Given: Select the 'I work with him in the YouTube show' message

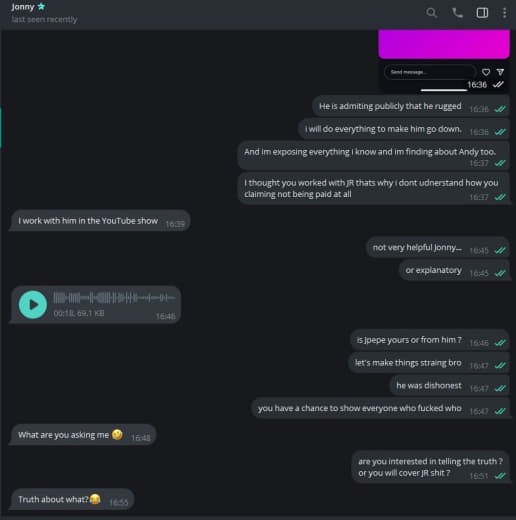Looking at the screenshot, I should pos(100,221).
